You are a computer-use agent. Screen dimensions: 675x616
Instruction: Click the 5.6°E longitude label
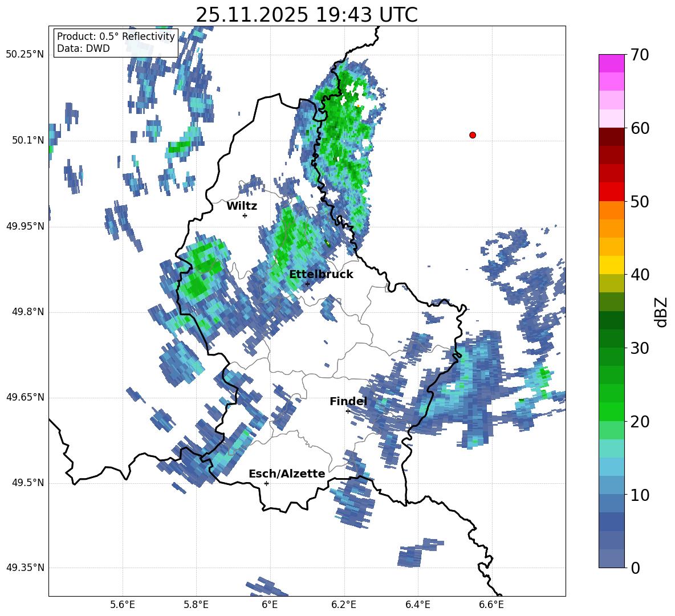click(122, 605)
